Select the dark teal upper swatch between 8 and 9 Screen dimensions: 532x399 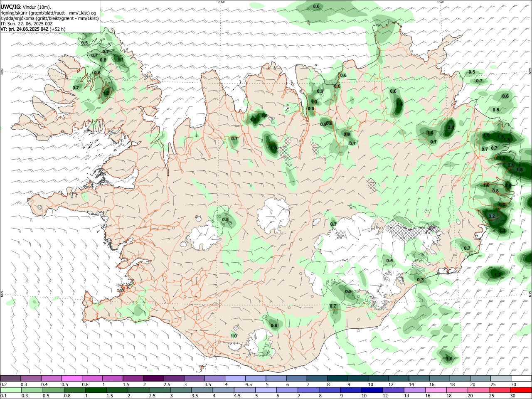tap(337, 379)
